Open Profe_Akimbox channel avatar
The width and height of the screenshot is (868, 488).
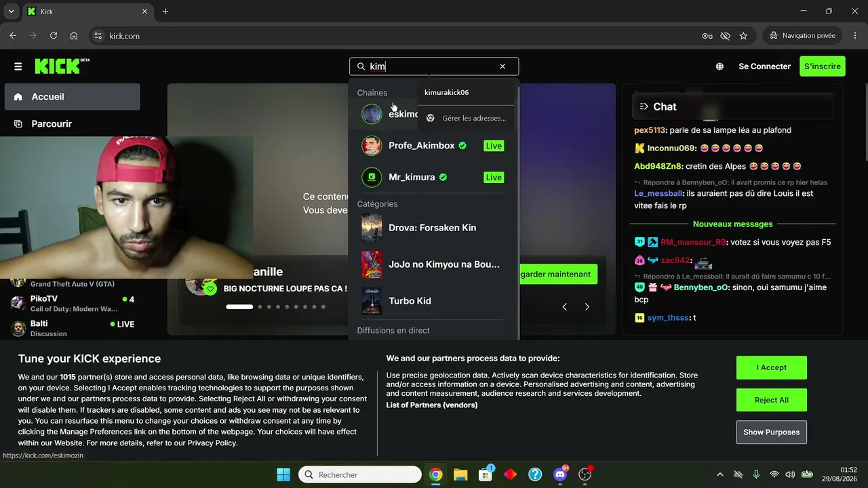point(372,146)
